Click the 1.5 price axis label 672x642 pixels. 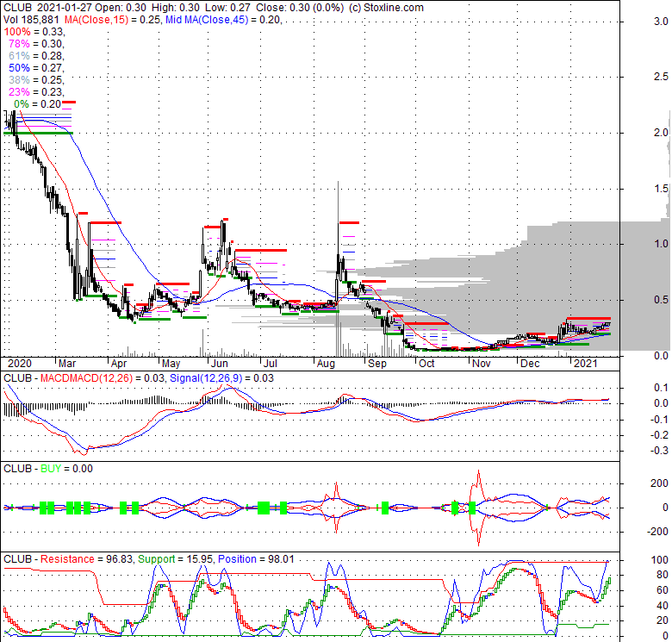pyautogui.click(x=661, y=189)
